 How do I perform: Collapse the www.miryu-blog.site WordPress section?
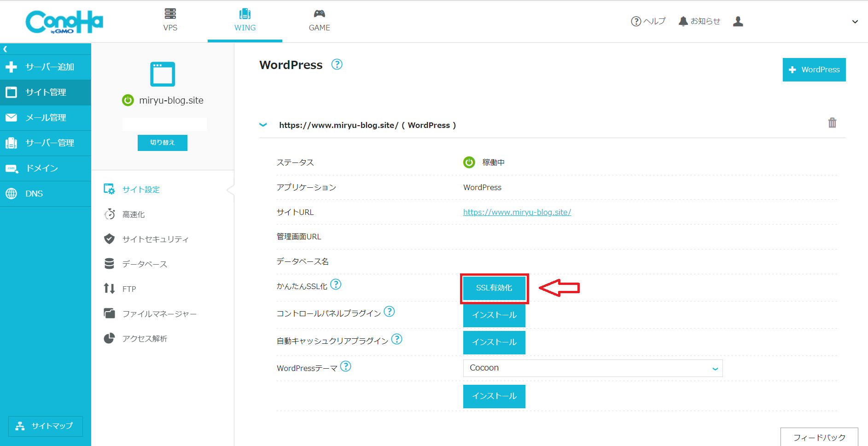click(263, 125)
